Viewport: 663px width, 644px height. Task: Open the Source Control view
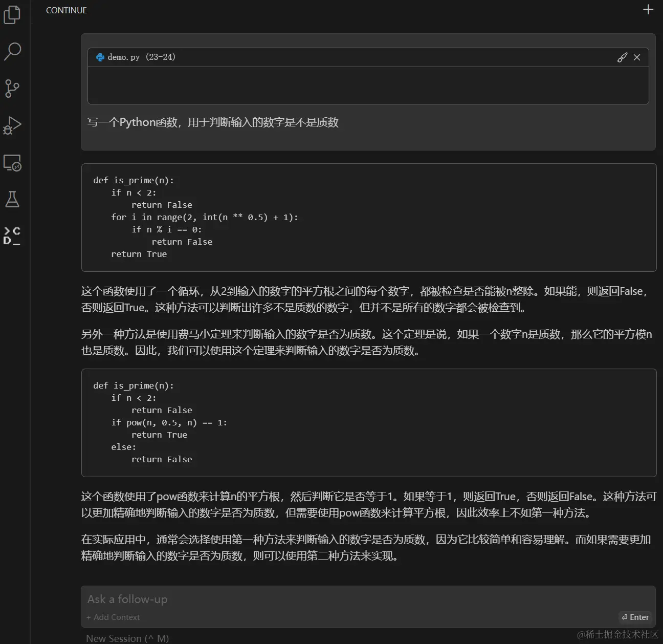point(13,88)
